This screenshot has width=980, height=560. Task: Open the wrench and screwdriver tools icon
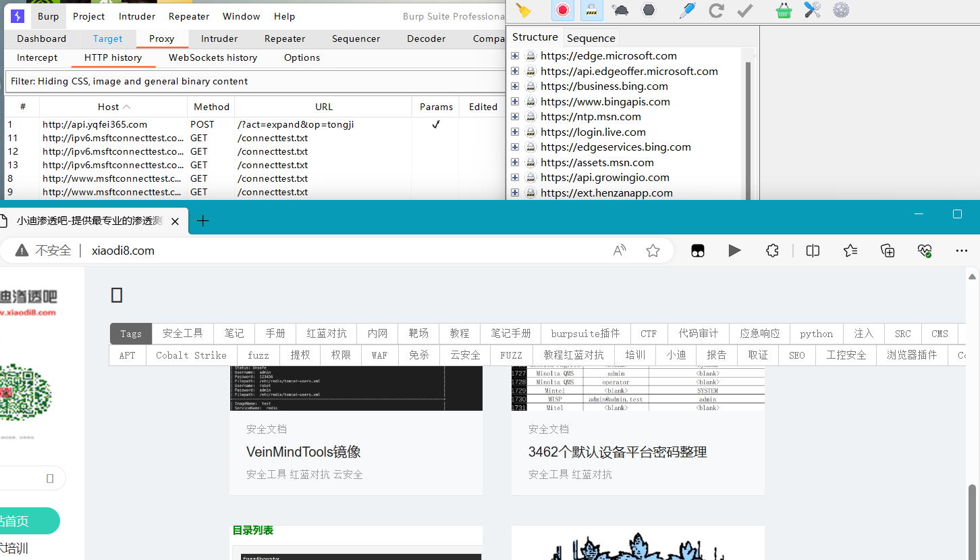[x=812, y=9]
